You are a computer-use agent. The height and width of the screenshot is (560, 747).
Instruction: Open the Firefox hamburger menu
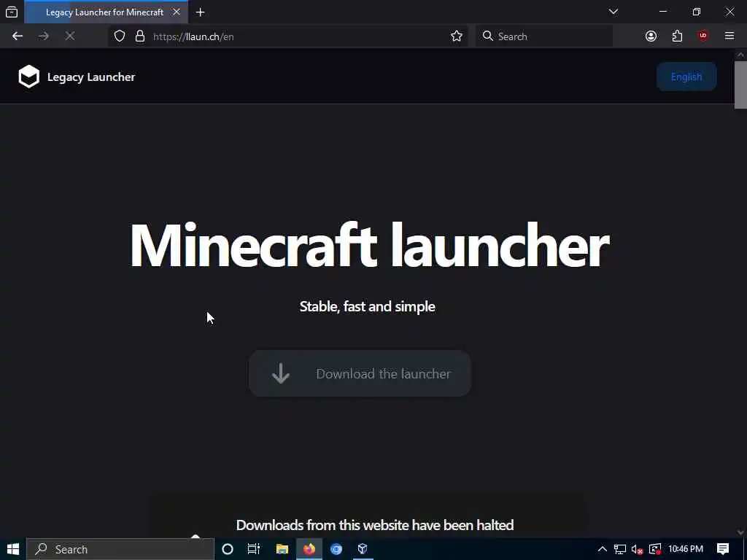click(x=729, y=36)
